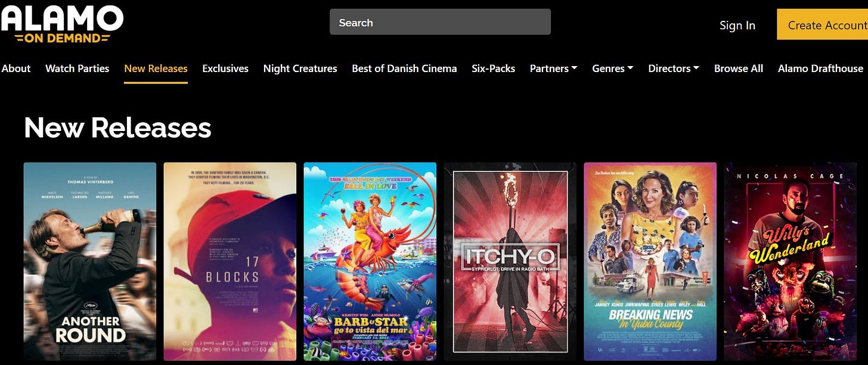The height and width of the screenshot is (365, 868).
Task: Browse the Night Creatures collection
Action: coord(300,68)
